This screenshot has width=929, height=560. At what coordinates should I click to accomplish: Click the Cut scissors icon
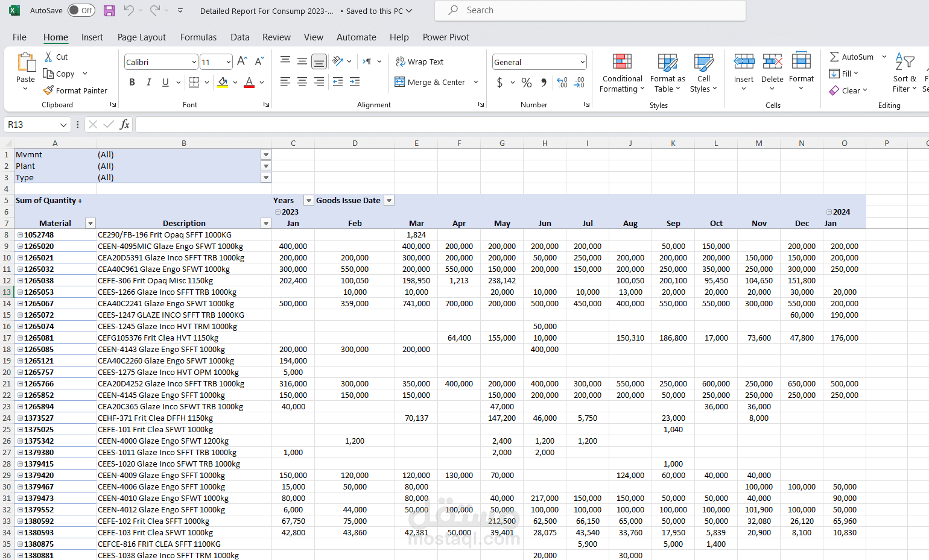[x=48, y=57]
